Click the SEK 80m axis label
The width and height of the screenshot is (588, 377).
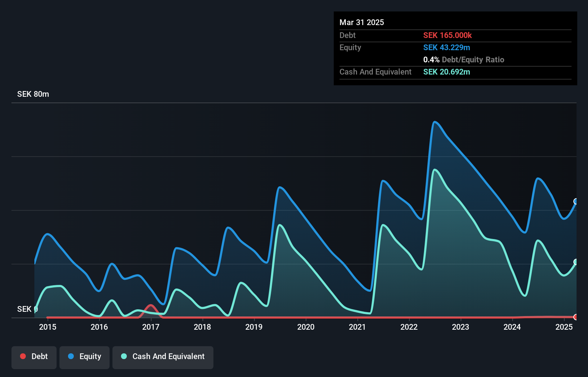tap(33, 94)
